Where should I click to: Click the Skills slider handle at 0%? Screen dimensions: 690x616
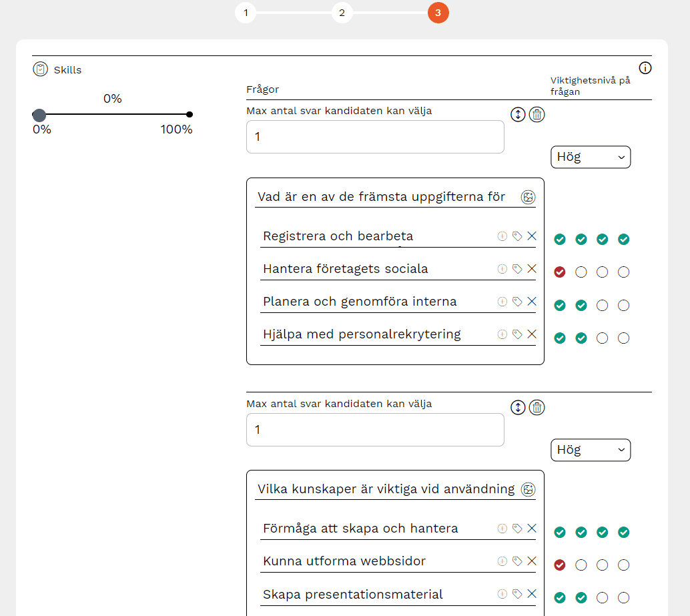click(x=39, y=115)
